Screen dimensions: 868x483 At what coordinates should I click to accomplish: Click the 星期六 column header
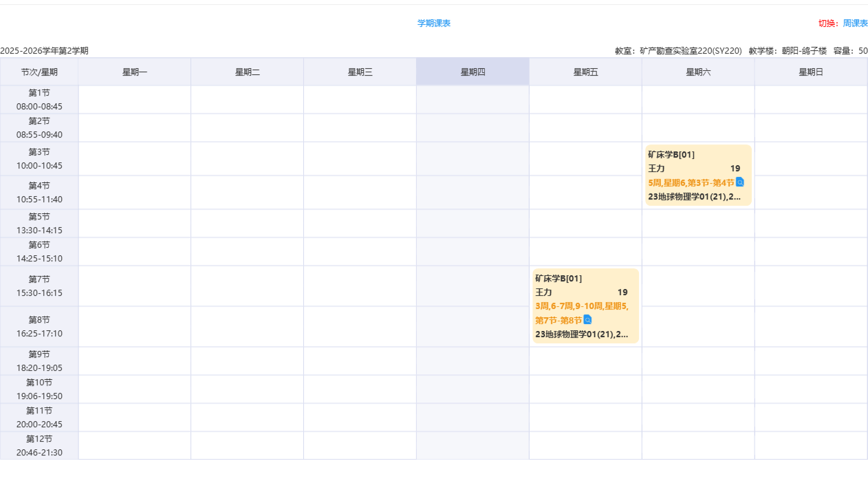pyautogui.click(x=698, y=72)
